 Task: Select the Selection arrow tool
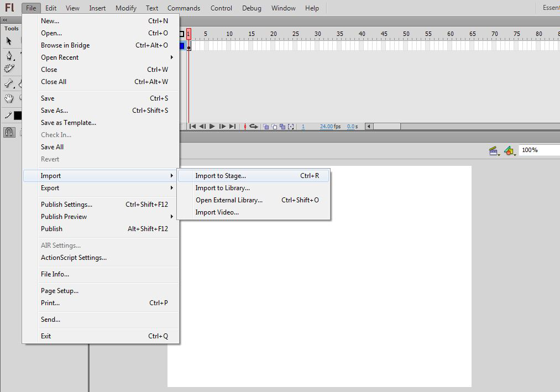click(x=9, y=41)
